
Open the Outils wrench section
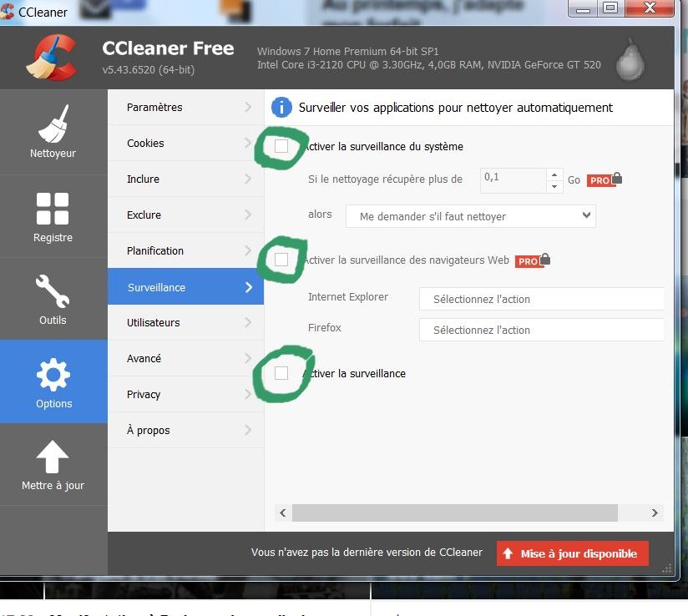point(53,298)
